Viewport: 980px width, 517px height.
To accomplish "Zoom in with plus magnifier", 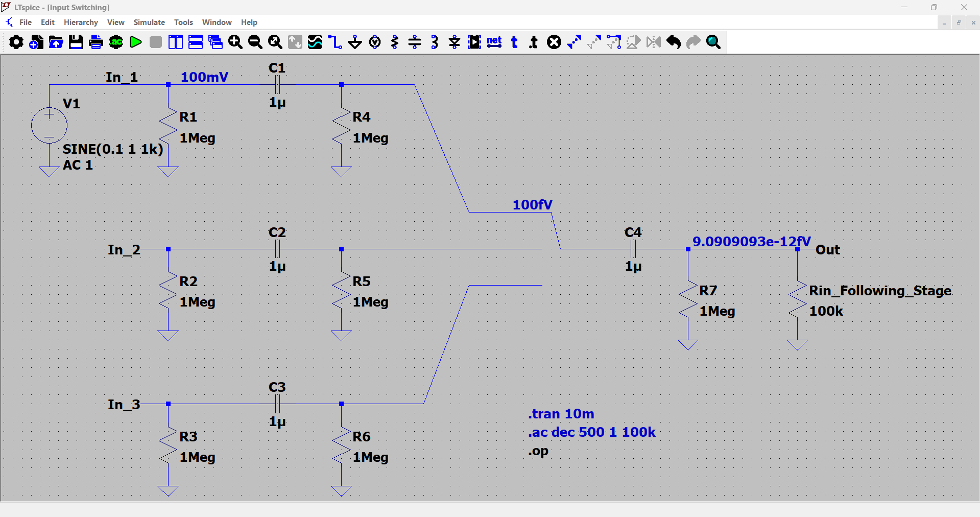I will (x=235, y=42).
